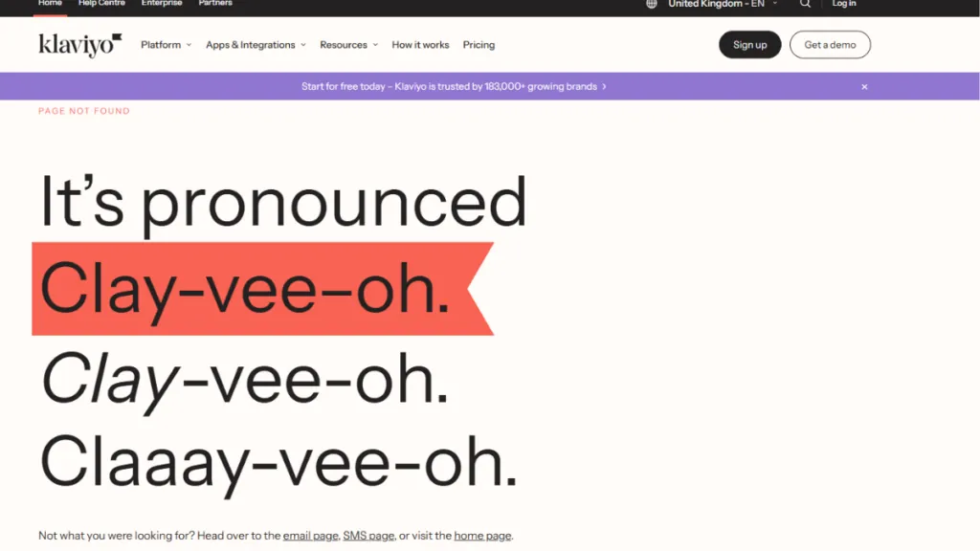The image size is (980, 551).
Task: Expand the Platform dropdown menu
Action: [x=167, y=45]
